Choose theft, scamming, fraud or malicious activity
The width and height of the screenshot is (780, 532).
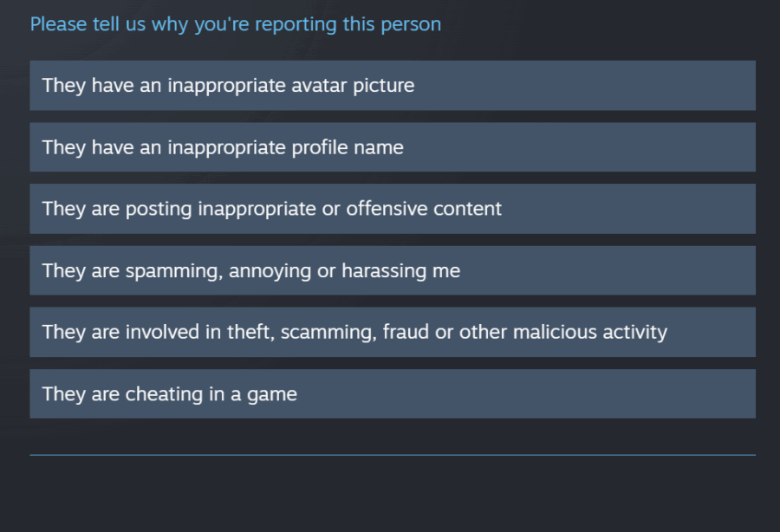392,332
